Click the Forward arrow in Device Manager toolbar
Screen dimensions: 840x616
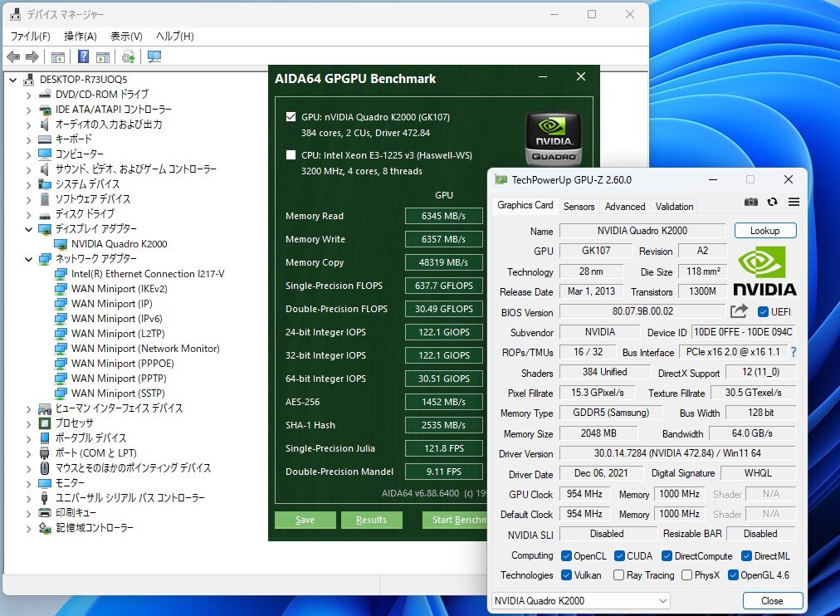pyautogui.click(x=32, y=56)
